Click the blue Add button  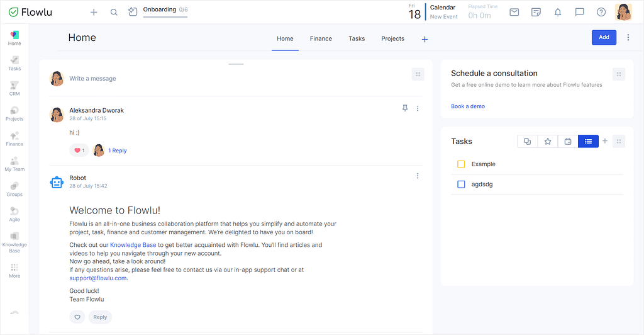pyautogui.click(x=604, y=37)
